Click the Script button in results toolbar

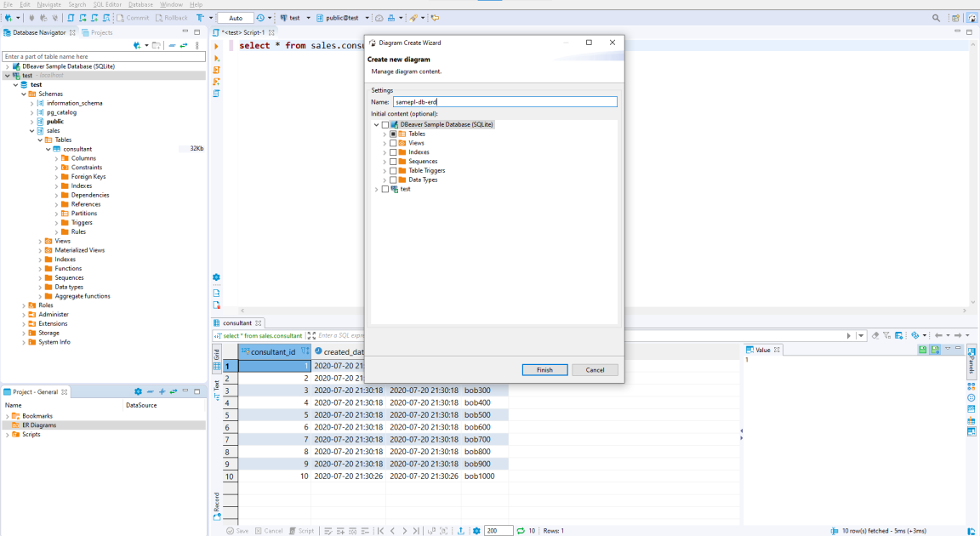coord(302,531)
